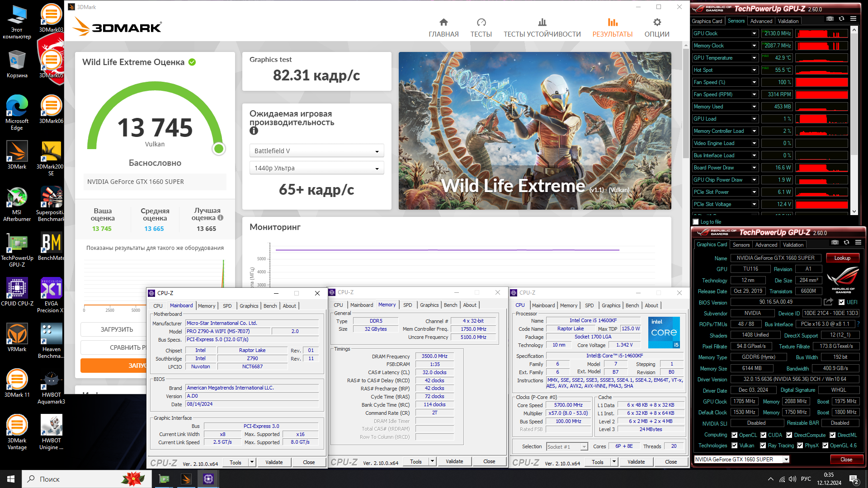This screenshot has height=488, width=868.
Task: Select the SPD tab in the CPU-Z Mainboard window
Action: pos(227,306)
